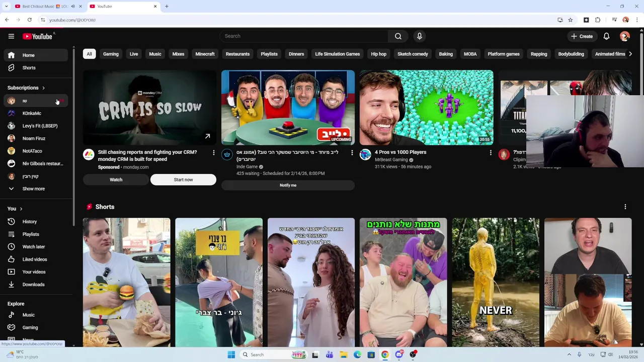The height and width of the screenshot is (362, 644).
Task: Open History in sidebar
Action: pyautogui.click(x=36, y=222)
